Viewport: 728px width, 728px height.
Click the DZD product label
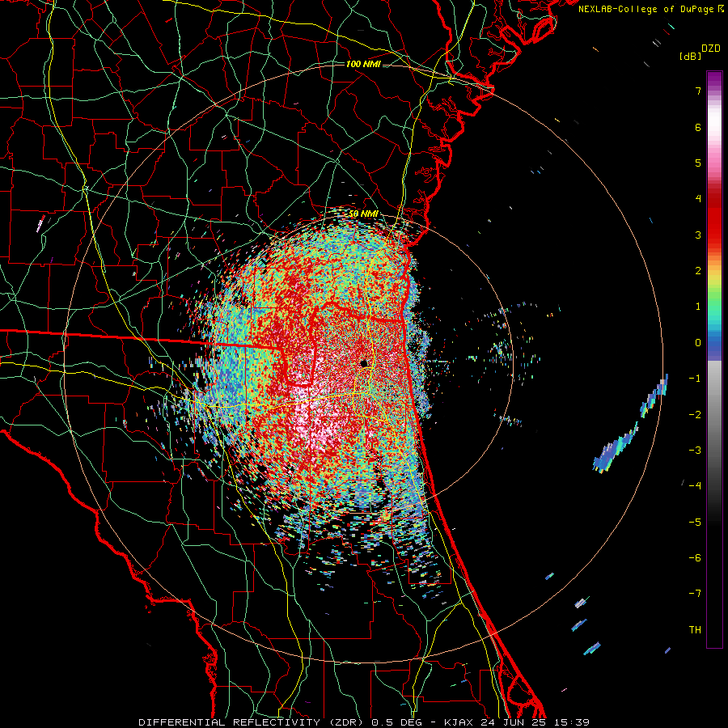coord(711,49)
